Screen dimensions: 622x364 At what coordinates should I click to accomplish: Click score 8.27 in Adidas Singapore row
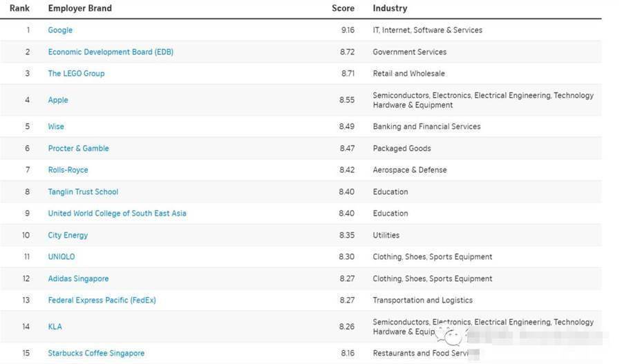coord(347,278)
